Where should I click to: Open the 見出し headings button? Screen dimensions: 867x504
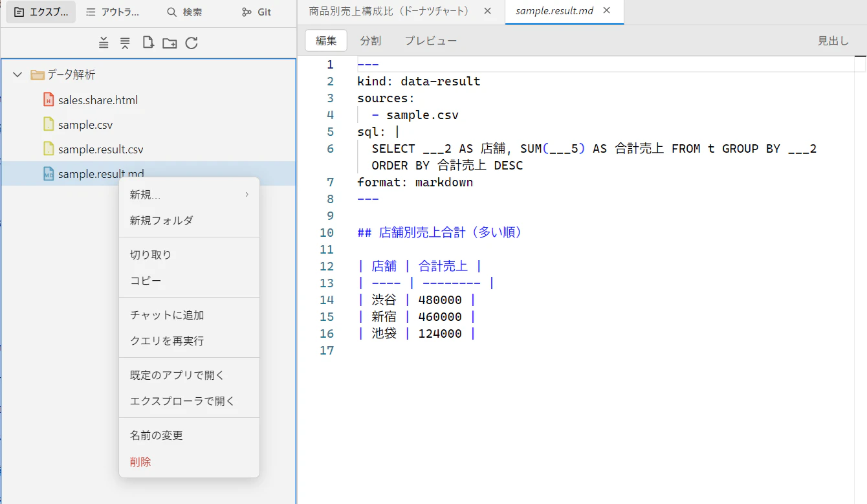coord(833,41)
